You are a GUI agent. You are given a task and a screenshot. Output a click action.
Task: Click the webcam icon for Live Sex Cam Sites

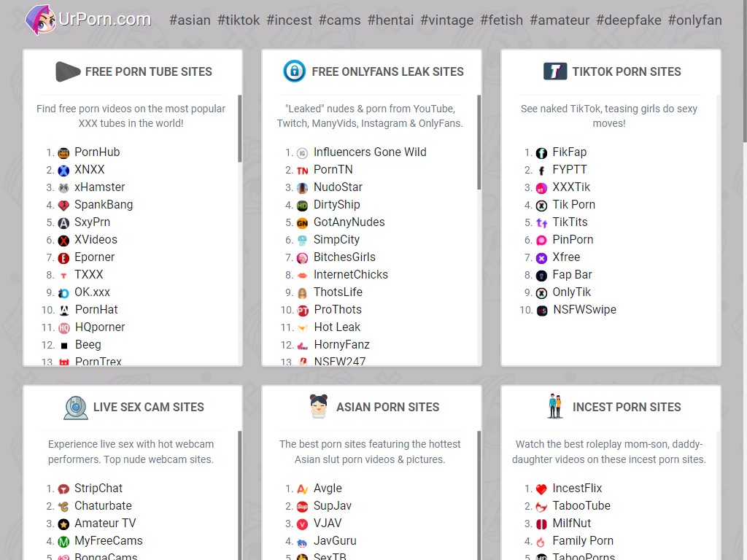pos(76,408)
